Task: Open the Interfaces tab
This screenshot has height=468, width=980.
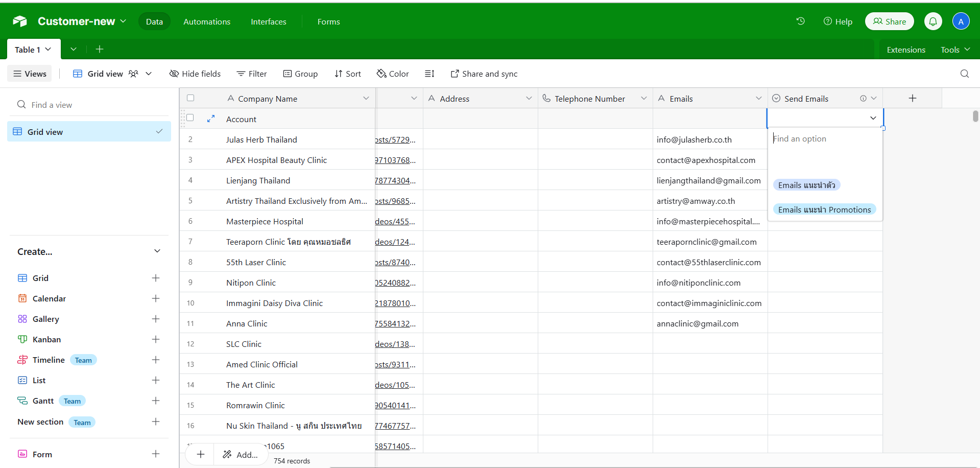Action: pos(268,21)
